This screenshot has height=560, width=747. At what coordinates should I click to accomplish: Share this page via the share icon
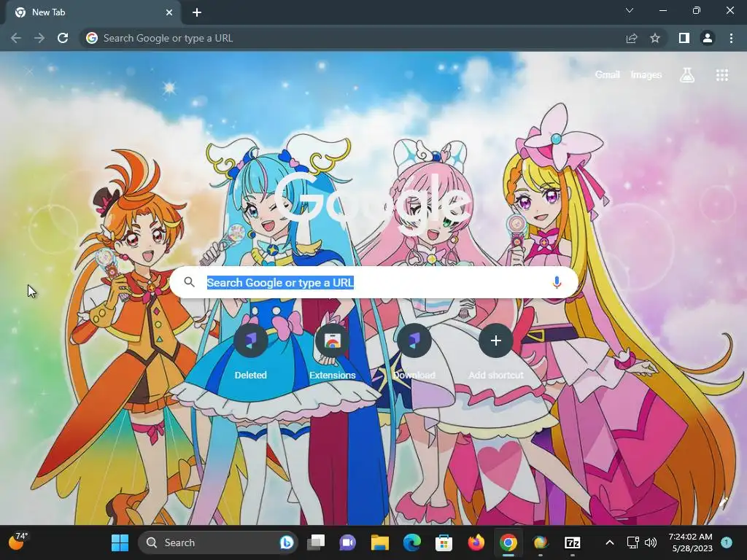632,38
